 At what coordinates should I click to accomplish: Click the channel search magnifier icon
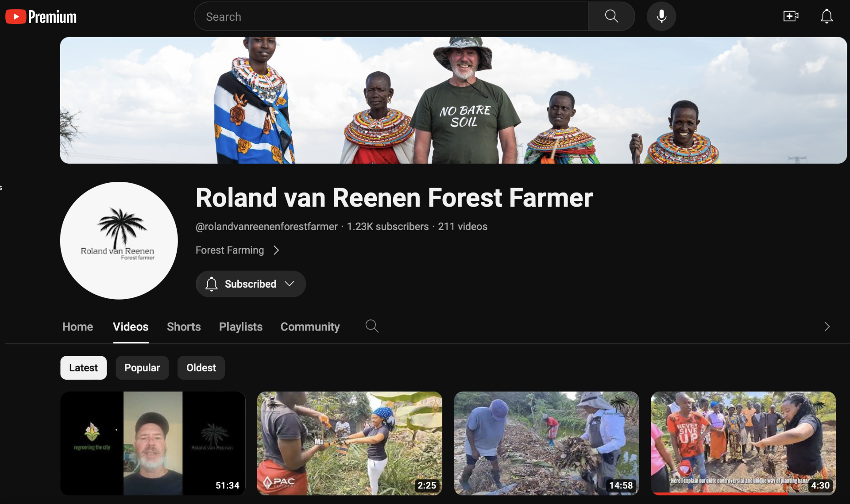coord(372,327)
